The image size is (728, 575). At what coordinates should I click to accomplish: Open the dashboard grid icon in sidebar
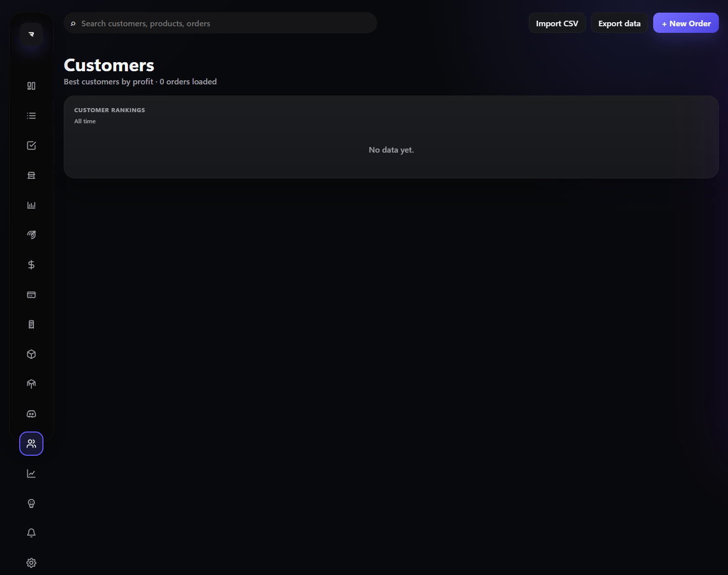(31, 86)
